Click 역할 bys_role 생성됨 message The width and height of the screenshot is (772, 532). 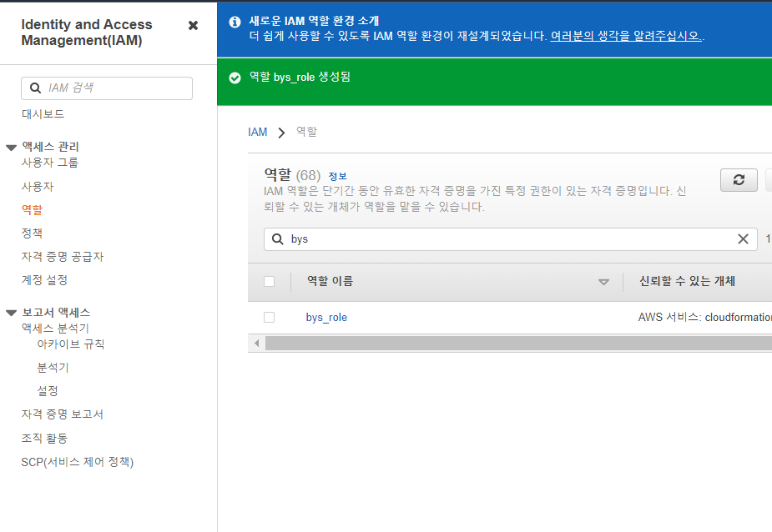pos(300,77)
